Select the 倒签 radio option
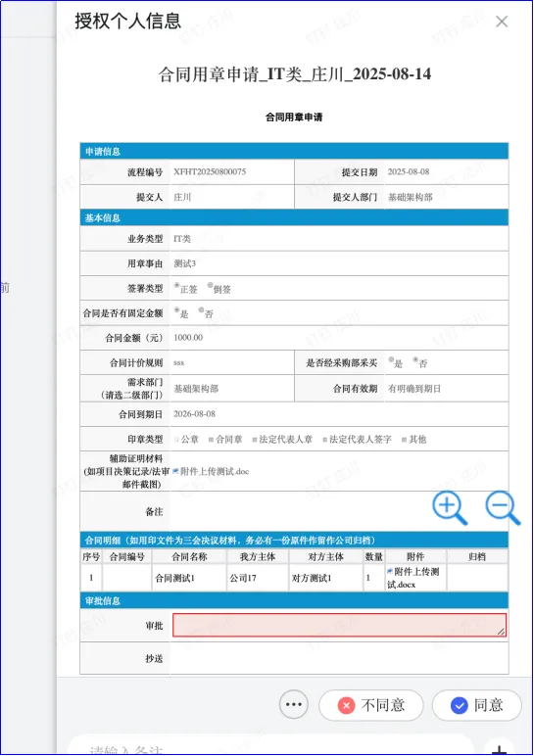This screenshot has width=534, height=756. [211, 285]
